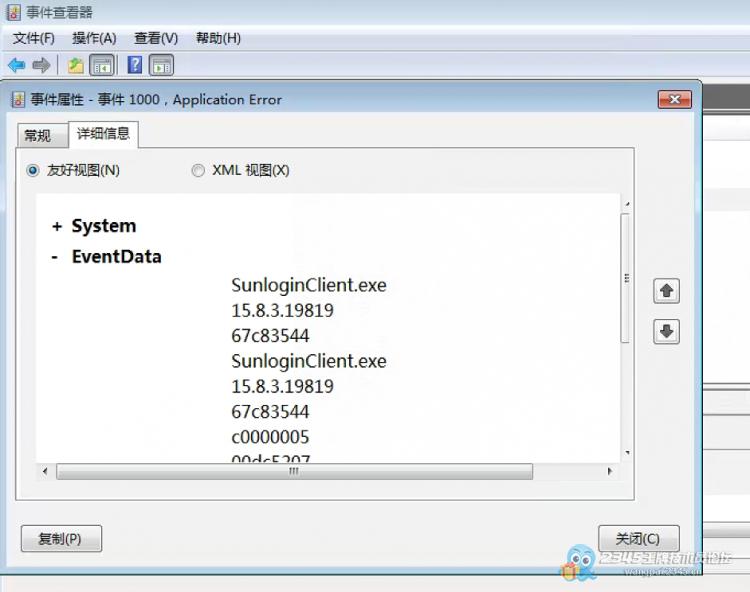Viewport: 750px width, 592px height.
Task: Open the 操作(A) menu
Action: [x=94, y=38]
